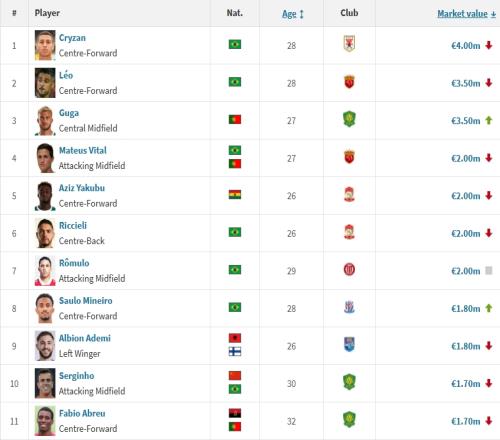The height and width of the screenshot is (440, 500).
Task: Click Aziz Yakubu's Ghana flag icon
Action: 235,195
